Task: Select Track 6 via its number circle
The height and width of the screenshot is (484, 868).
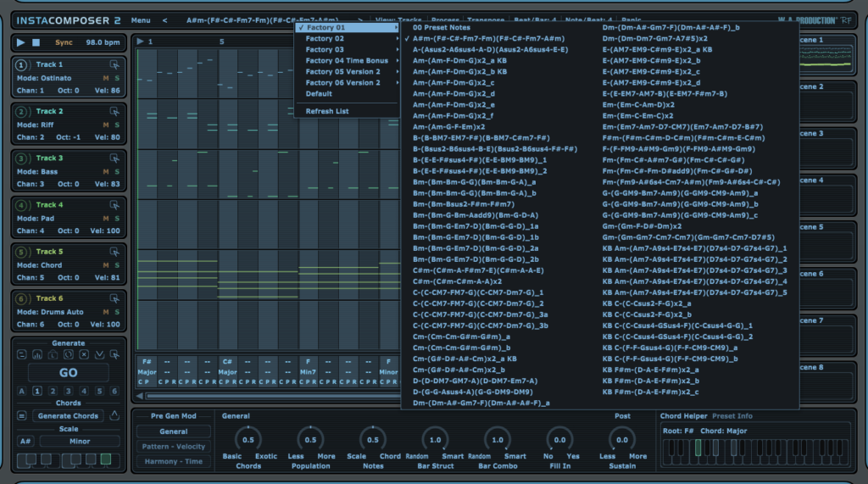Action: coord(21,298)
